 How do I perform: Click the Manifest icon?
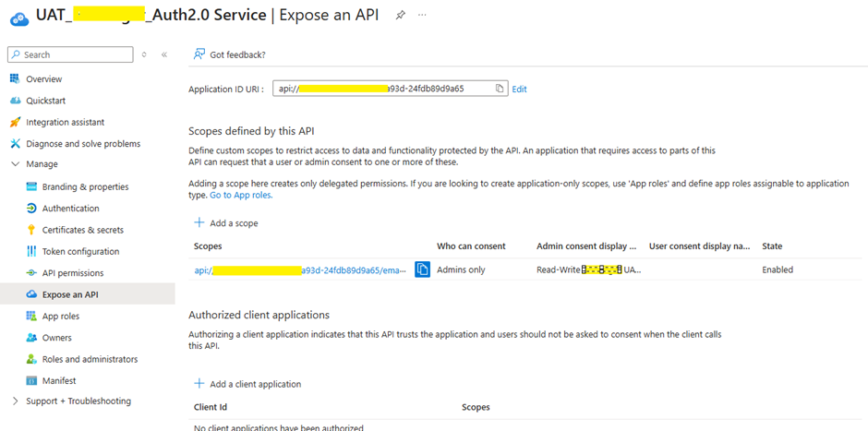click(31, 380)
